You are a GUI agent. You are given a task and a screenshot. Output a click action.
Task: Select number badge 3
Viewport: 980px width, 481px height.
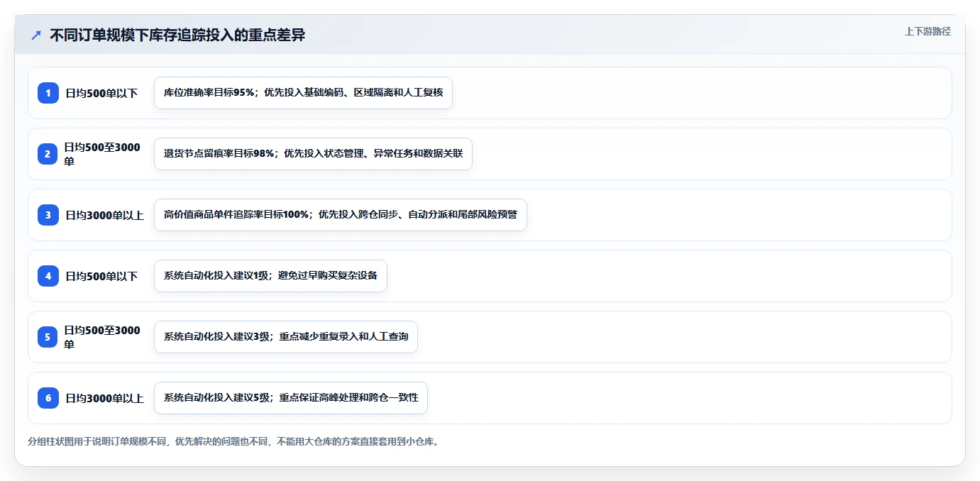(x=48, y=215)
